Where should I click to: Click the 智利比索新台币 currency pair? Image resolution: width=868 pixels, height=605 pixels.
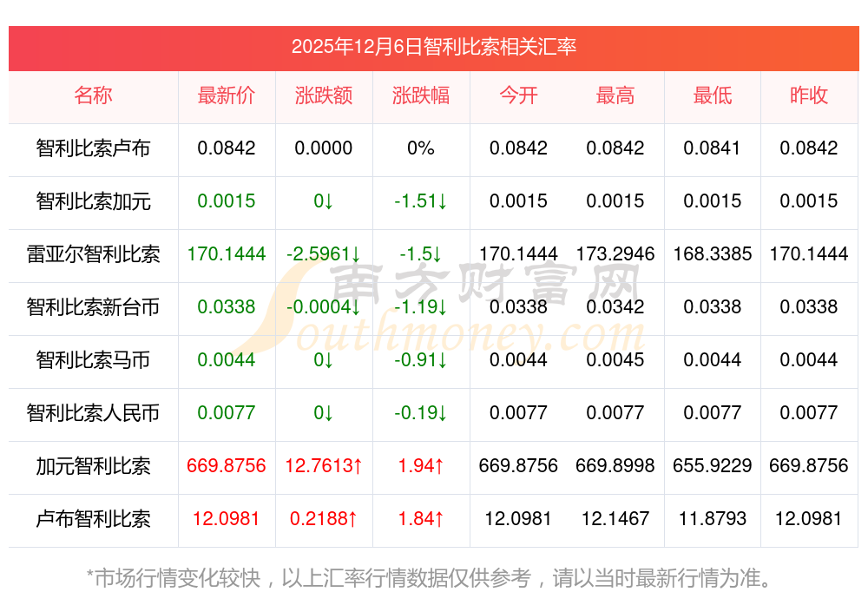pyautogui.click(x=93, y=307)
